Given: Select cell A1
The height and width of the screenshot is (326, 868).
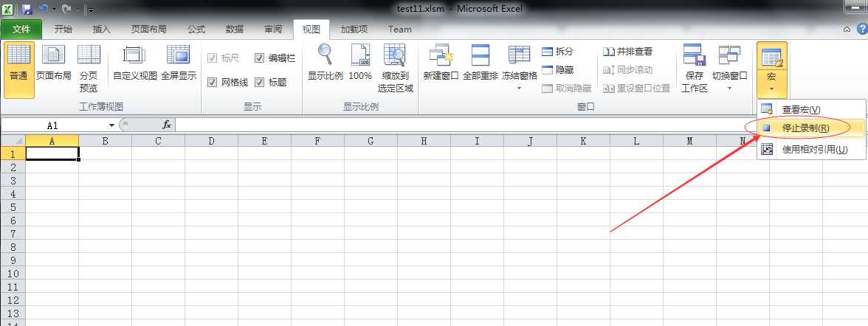Looking at the screenshot, I should point(52,153).
